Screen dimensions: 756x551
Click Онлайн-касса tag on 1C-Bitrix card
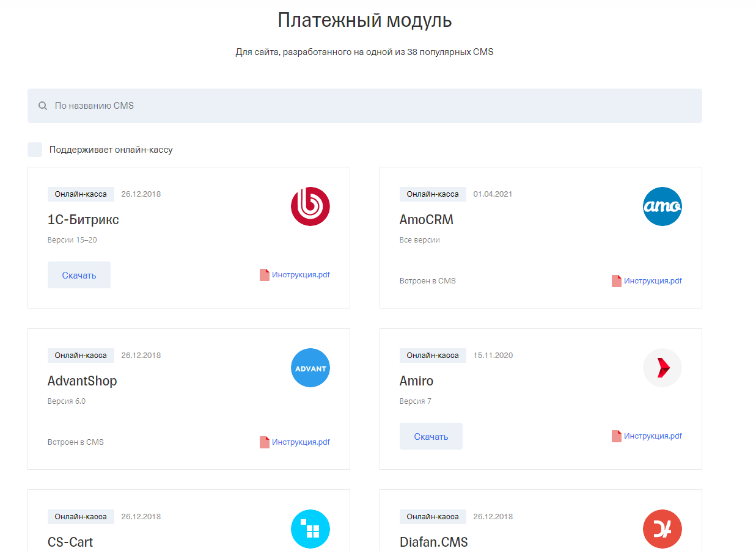pyautogui.click(x=81, y=194)
